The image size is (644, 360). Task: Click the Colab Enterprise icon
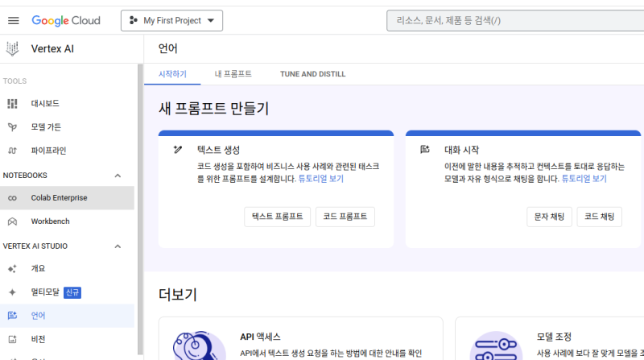[x=12, y=198]
